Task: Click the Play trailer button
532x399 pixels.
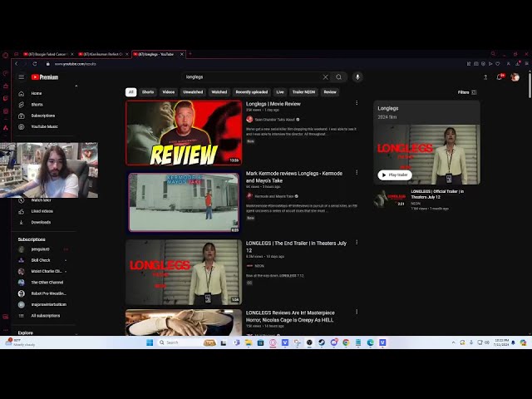Action: [395, 175]
